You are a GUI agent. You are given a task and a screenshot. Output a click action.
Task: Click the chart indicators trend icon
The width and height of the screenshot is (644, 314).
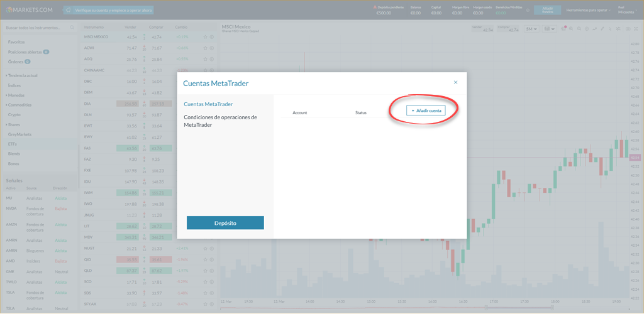point(595,29)
